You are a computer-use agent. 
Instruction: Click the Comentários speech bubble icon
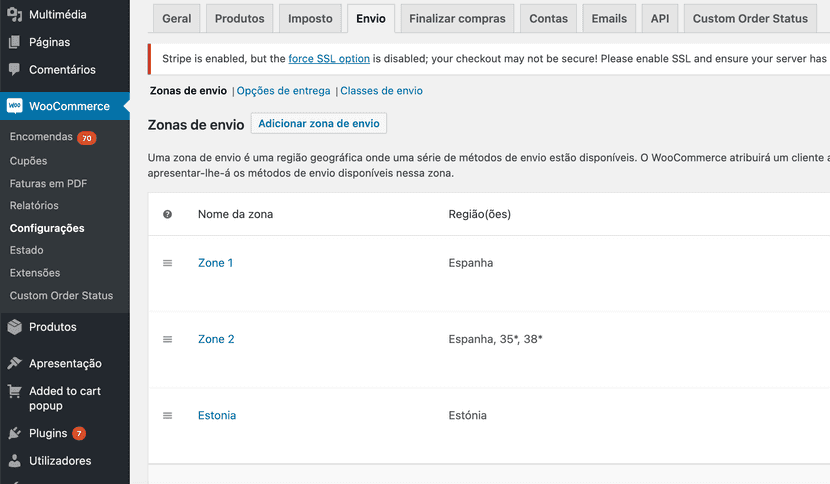(15, 70)
